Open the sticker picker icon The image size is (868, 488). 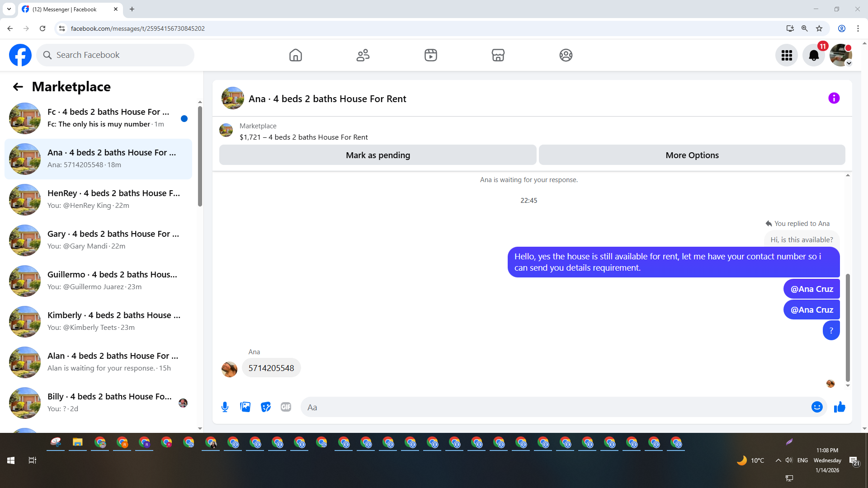266,407
